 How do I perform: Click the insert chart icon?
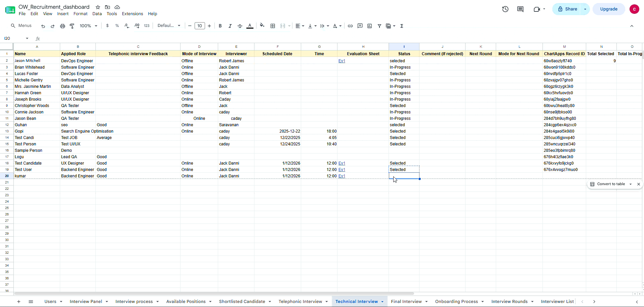point(370,26)
